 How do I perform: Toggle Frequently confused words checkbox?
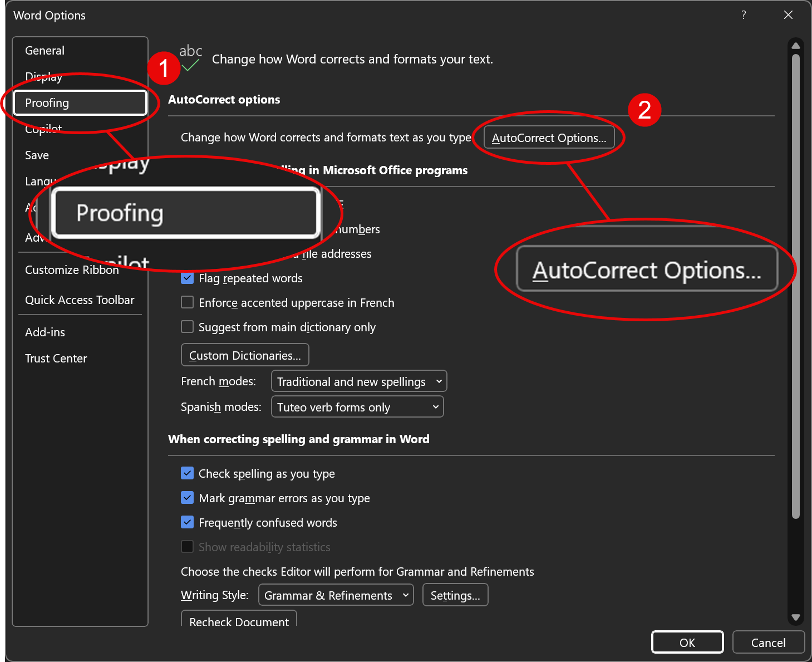pyautogui.click(x=188, y=522)
